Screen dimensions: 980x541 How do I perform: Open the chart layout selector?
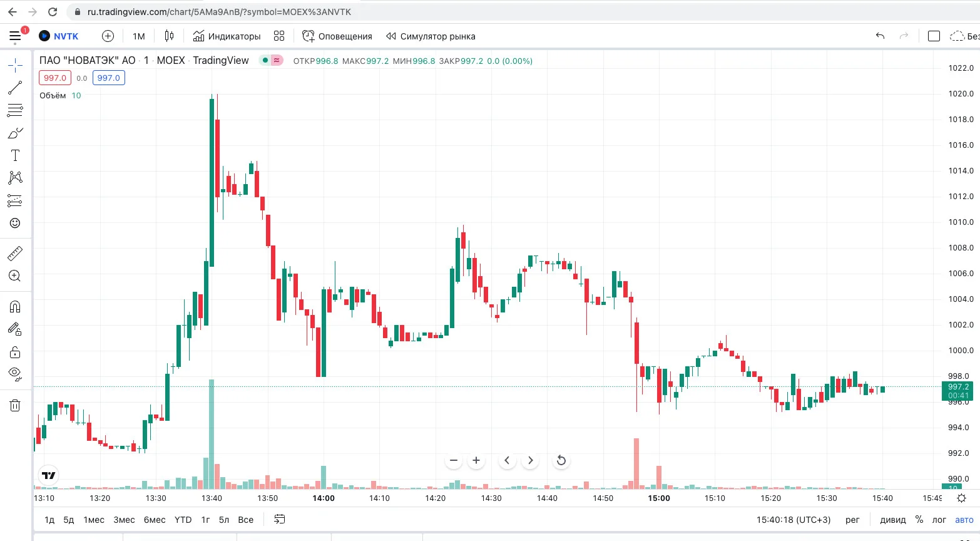coord(934,36)
